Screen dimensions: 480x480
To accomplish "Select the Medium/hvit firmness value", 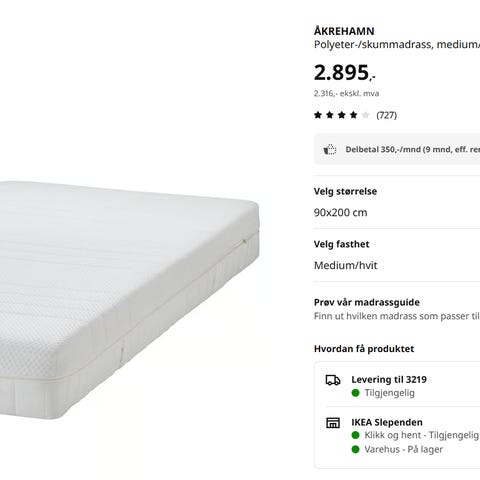I will tap(346, 266).
